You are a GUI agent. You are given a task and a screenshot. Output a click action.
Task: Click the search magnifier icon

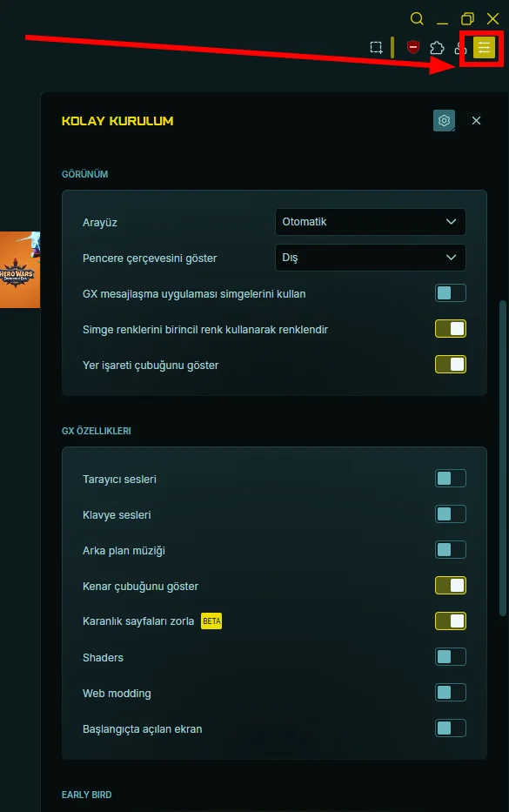click(x=417, y=19)
